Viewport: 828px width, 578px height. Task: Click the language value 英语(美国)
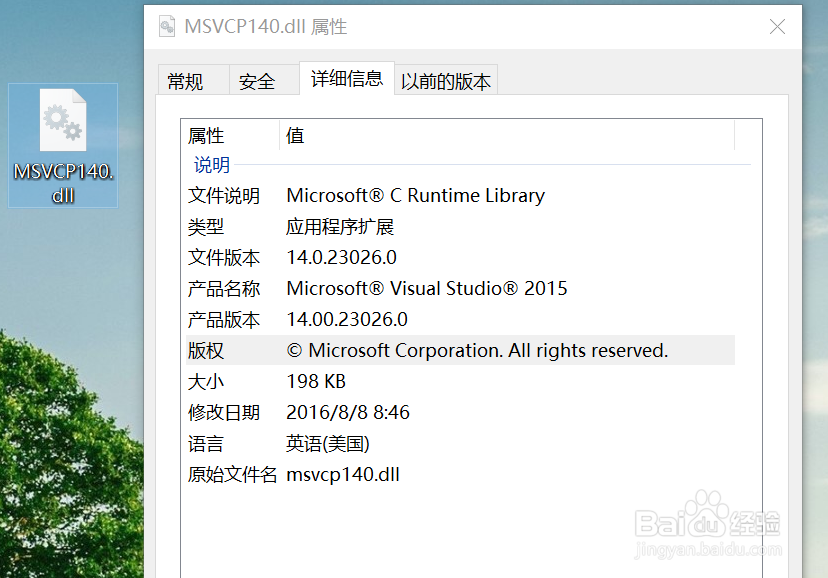point(328,444)
